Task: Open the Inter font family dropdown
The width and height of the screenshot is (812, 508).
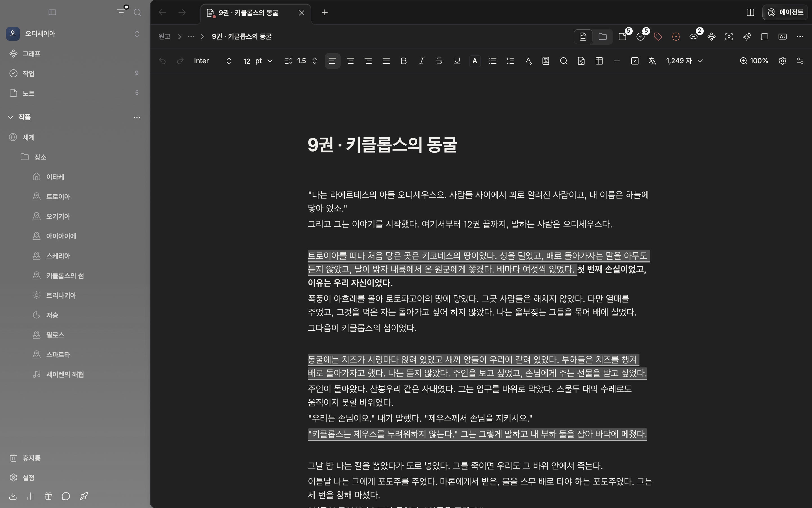Action: pyautogui.click(x=213, y=61)
